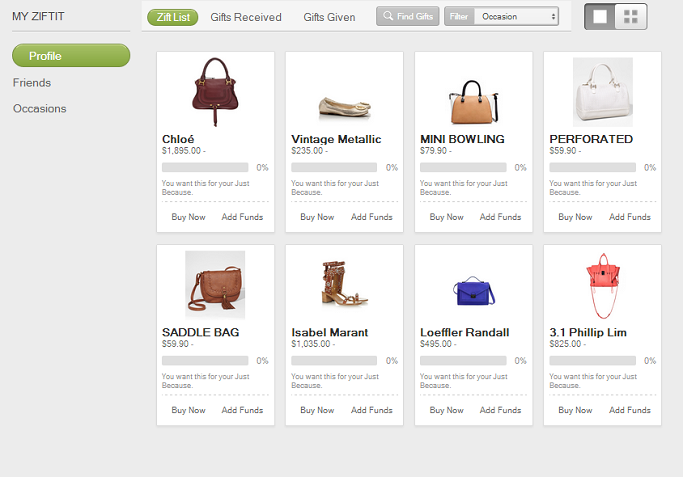683x477 pixels.
Task: Buy Now for the Chloé bag
Action: click(x=188, y=217)
